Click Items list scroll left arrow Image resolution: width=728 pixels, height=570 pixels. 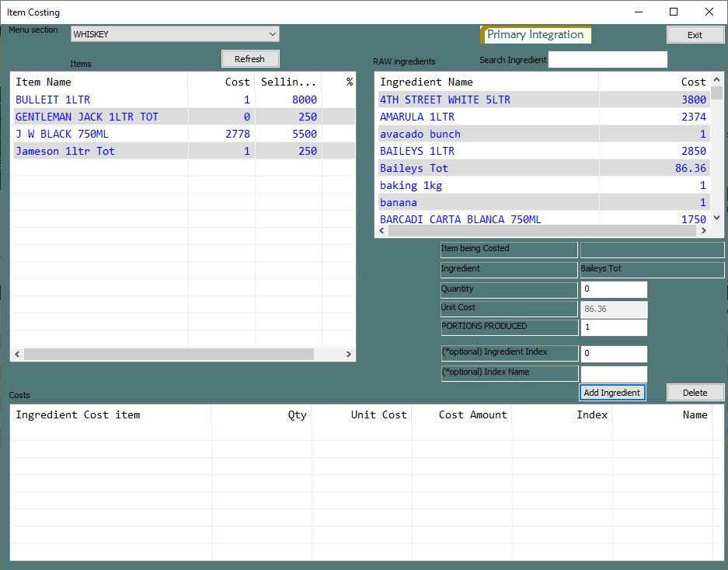coord(17,354)
